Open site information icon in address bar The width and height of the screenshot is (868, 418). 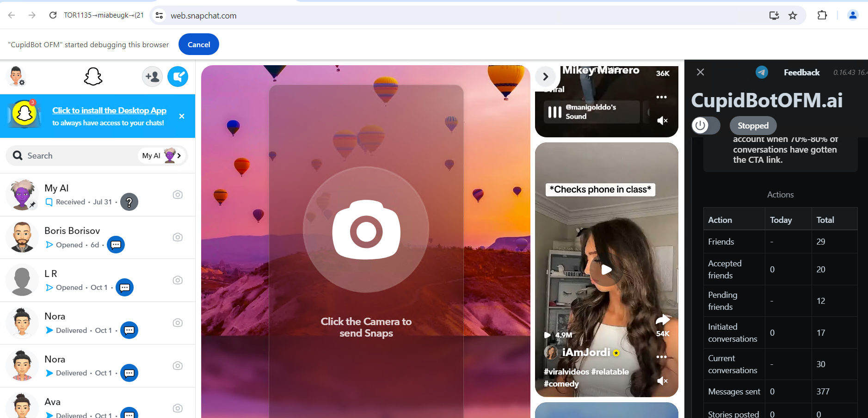point(159,16)
